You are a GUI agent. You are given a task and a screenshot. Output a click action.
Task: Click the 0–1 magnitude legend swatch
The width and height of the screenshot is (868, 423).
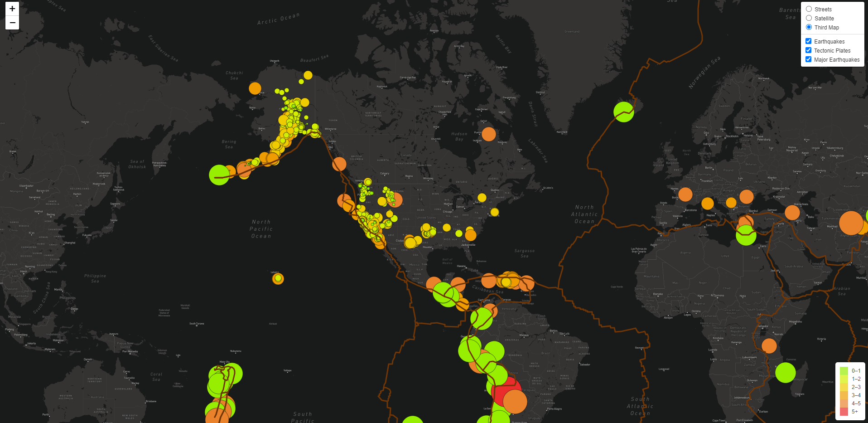tap(844, 370)
